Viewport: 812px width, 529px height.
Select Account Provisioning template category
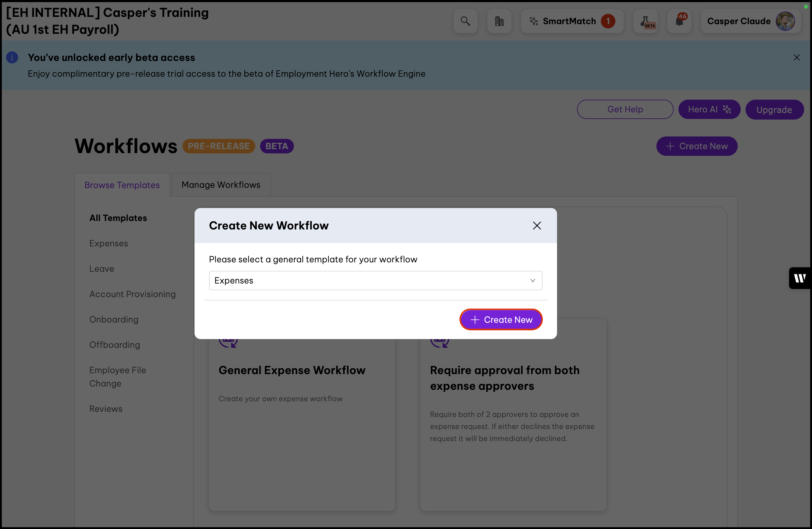pos(132,294)
